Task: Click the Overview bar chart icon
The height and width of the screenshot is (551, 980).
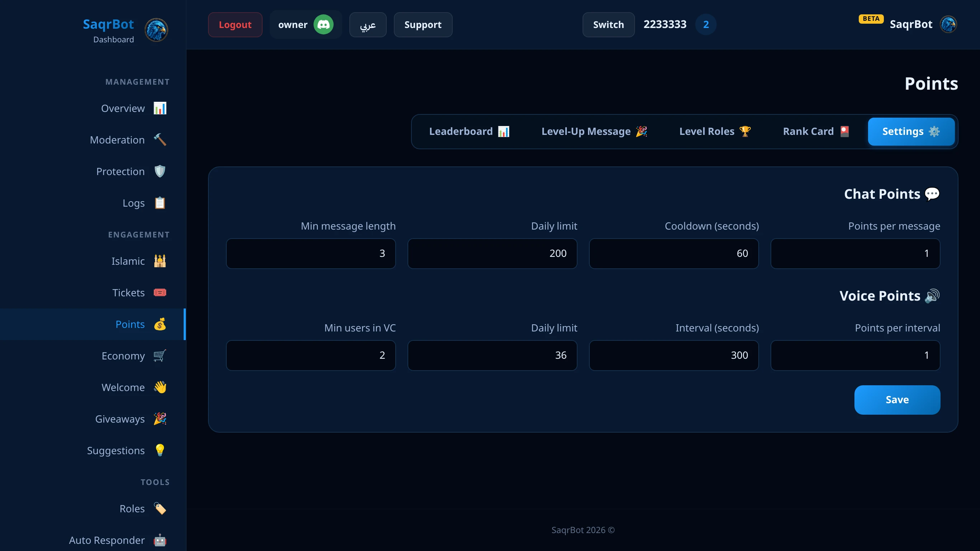Action: click(x=160, y=108)
